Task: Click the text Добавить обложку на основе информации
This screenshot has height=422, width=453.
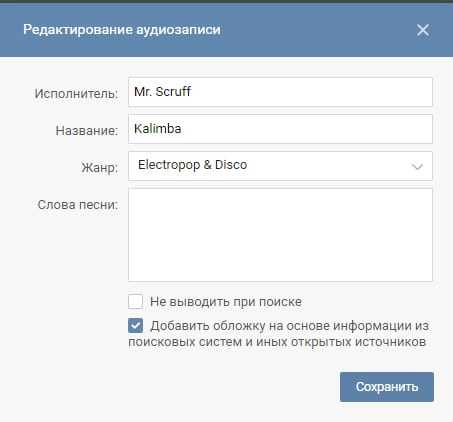Action: point(281,326)
